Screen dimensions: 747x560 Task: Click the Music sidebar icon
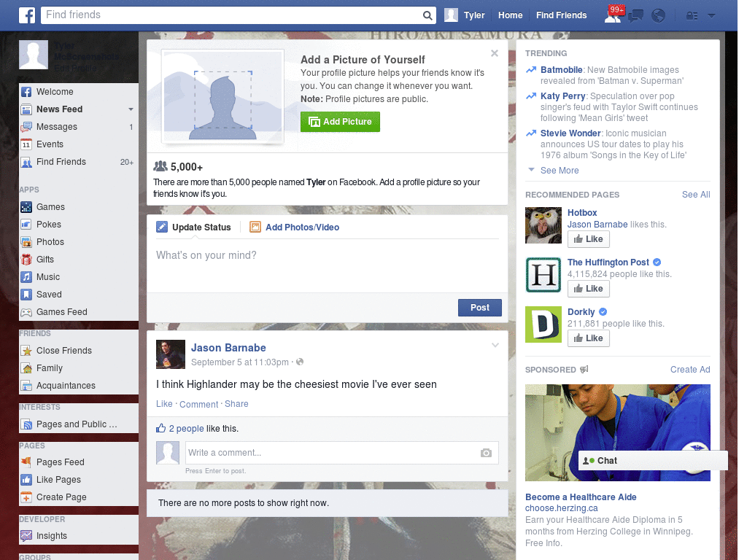[x=26, y=277]
